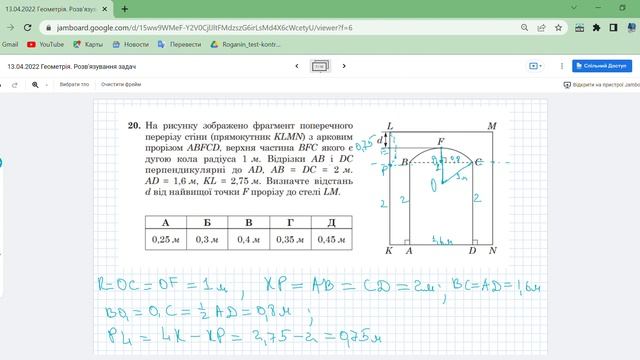This screenshot has width=640, height=360.
Task: Click the Спільний Доступ share button
Action: (x=602, y=66)
